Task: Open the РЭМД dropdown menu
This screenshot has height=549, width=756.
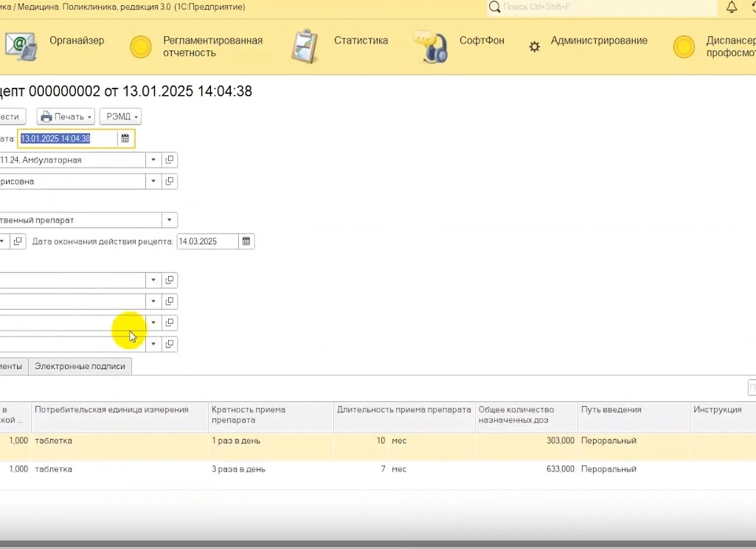Action: (120, 117)
